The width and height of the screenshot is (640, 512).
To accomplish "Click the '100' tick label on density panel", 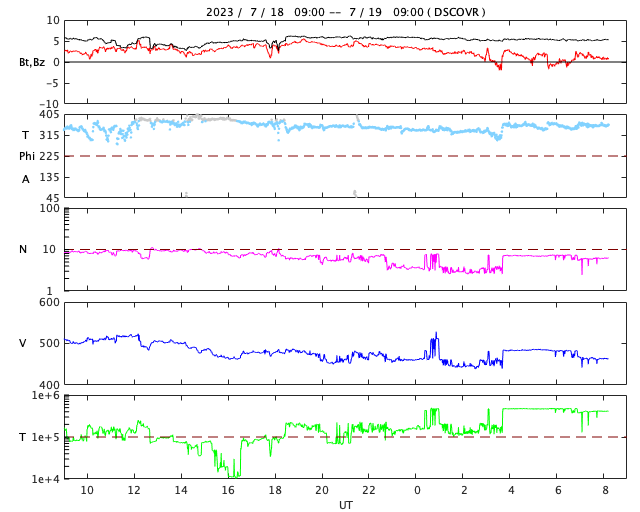I will (49, 208).
